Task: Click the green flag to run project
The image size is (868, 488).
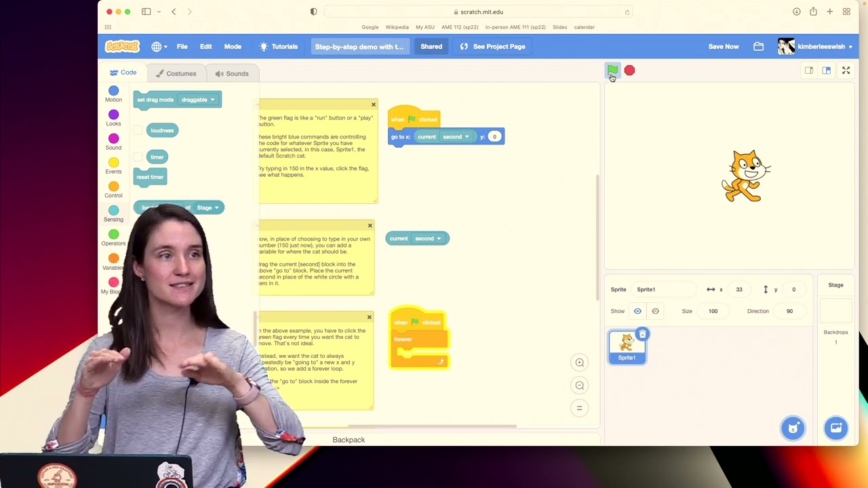Action: (x=612, y=70)
